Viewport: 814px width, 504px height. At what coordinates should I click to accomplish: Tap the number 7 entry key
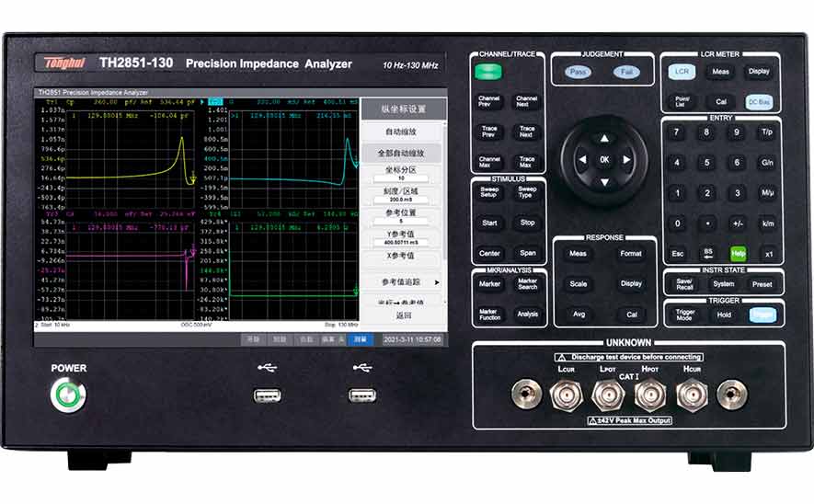[x=676, y=132]
